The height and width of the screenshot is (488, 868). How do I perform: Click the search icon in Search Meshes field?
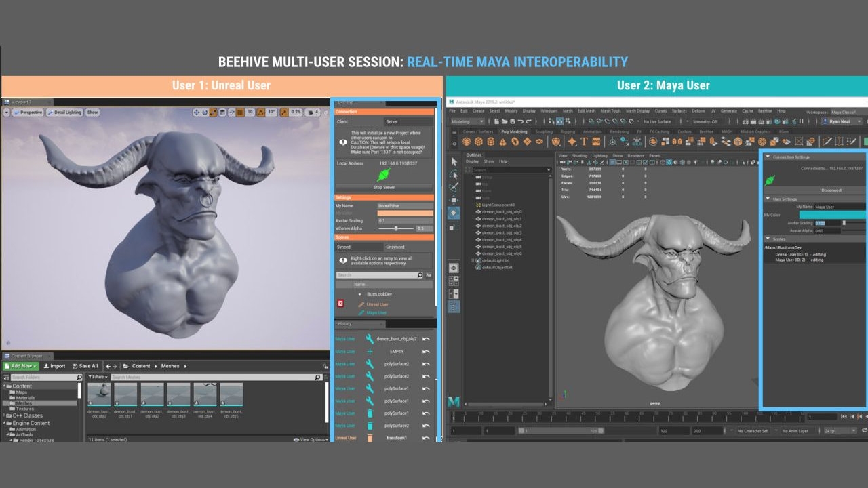[x=317, y=377]
